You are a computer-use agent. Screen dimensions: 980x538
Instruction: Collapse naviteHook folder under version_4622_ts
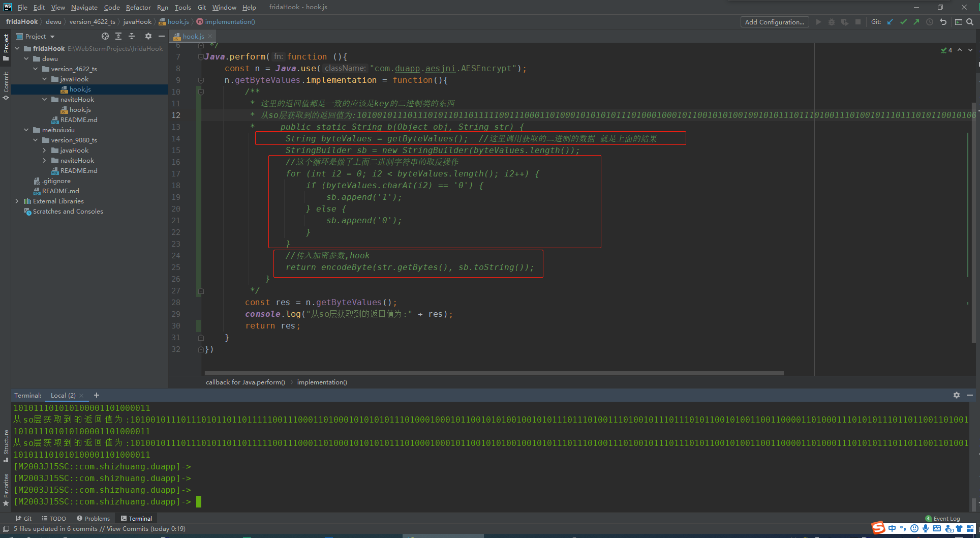pos(45,99)
